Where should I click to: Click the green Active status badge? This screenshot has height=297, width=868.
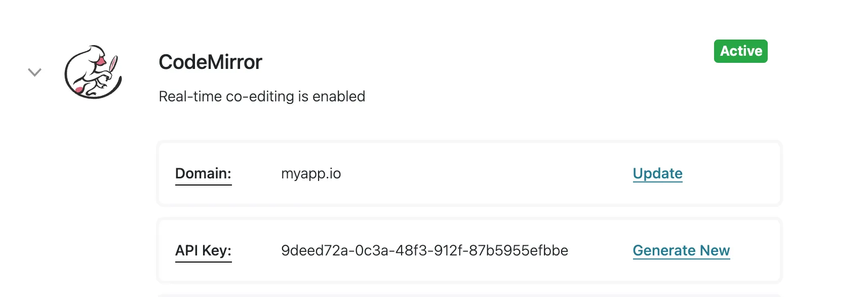click(x=740, y=51)
